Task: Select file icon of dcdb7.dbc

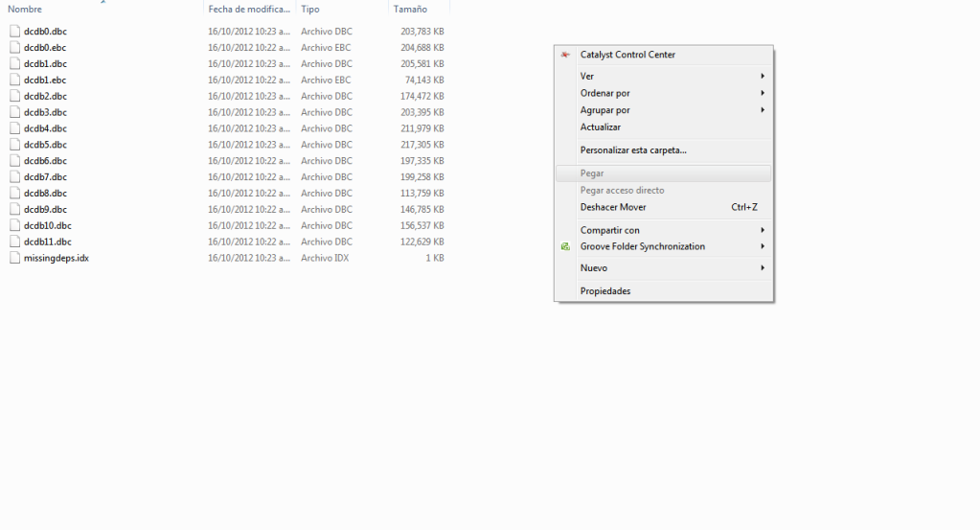Action: [15, 177]
